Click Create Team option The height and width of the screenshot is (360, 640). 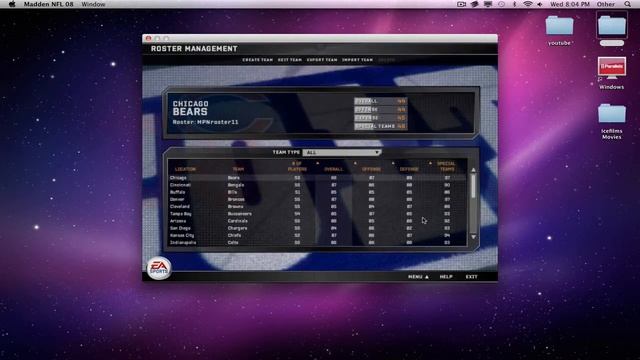point(258,60)
